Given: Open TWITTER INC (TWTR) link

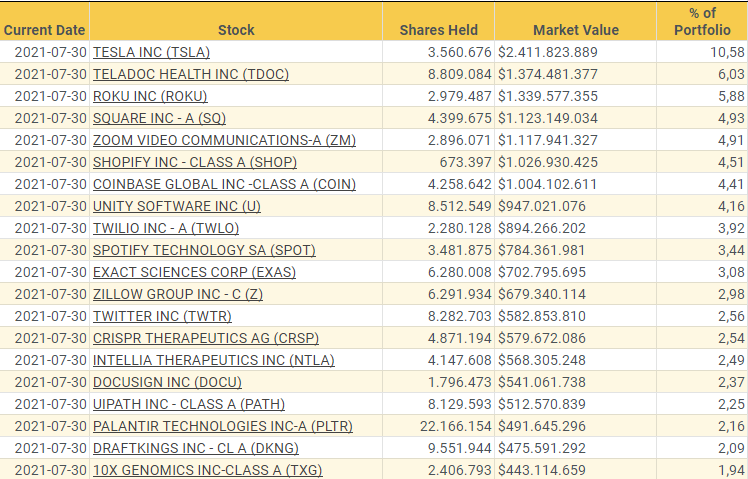Looking at the screenshot, I should [x=162, y=315].
